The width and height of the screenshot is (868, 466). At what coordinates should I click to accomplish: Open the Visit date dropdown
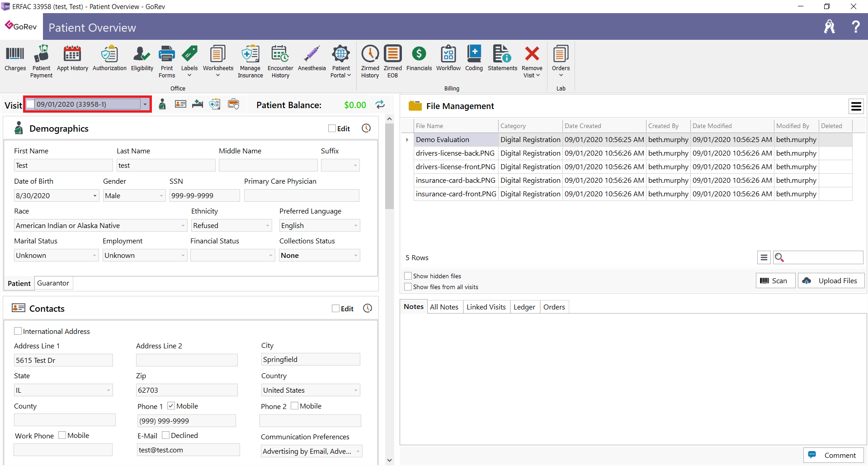[x=145, y=105]
